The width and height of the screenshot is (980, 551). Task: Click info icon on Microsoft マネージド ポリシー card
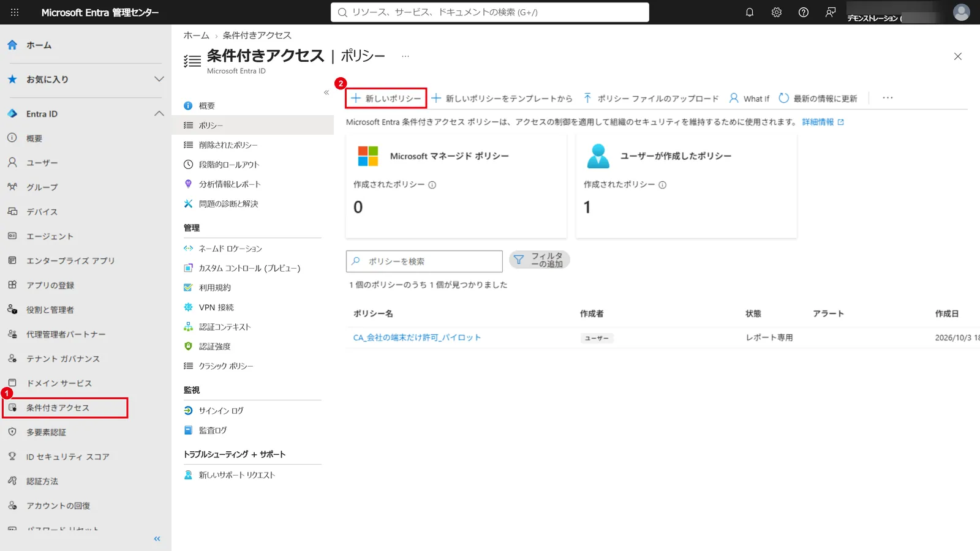pyautogui.click(x=432, y=185)
